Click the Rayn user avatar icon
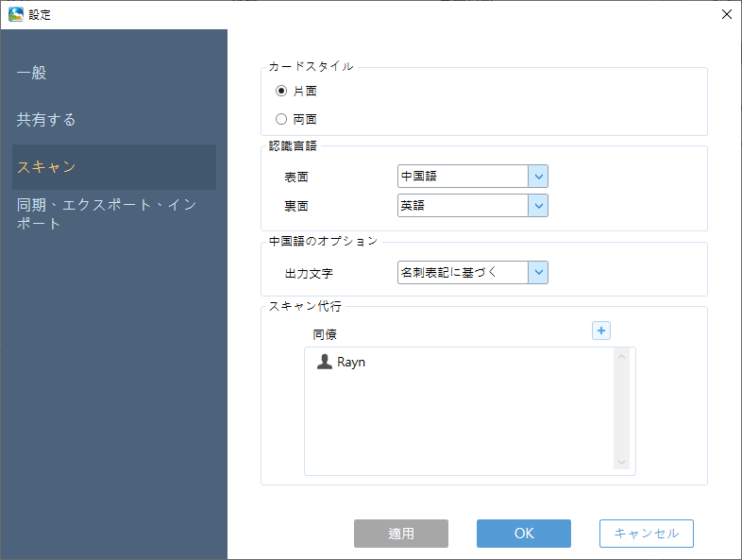This screenshot has width=742, height=560. (324, 362)
